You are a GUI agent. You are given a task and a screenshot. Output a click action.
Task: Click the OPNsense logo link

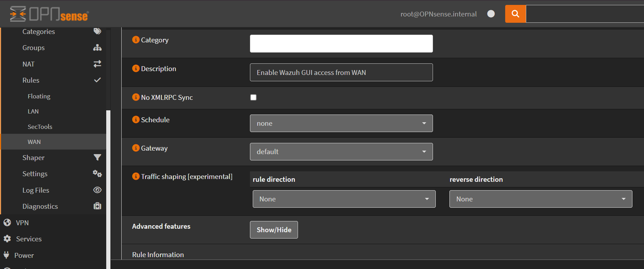(x=49, y=14)
